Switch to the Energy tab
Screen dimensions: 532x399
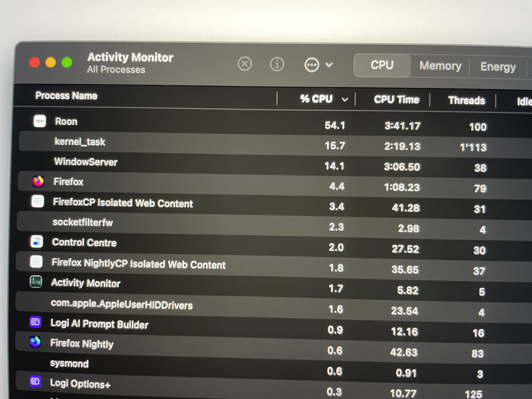pyautogui.click(x=498, y=67)
